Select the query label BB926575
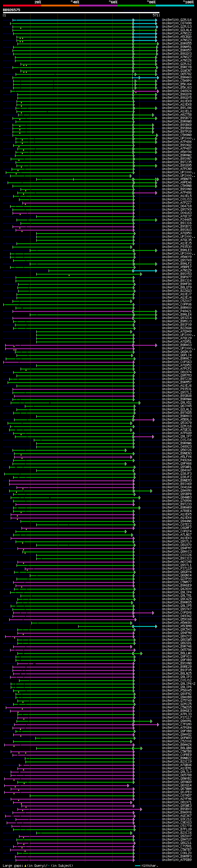The image size is (197, 868). [11, 10]
